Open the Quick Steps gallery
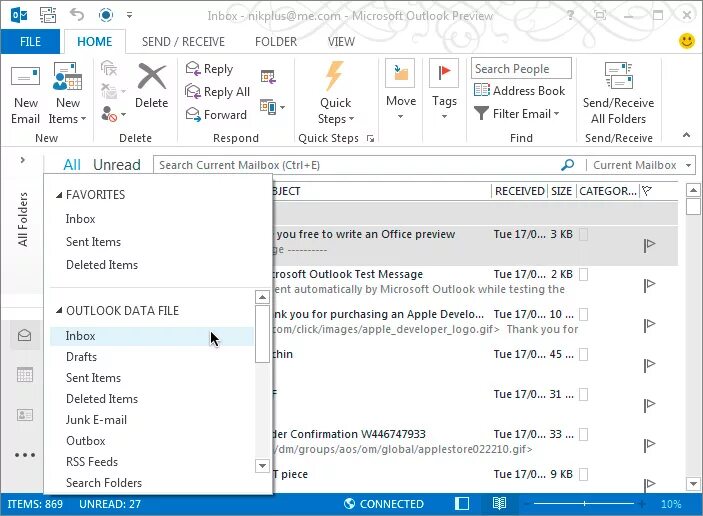This screenshot has width=703, height=516. click(x=336, y=95)
